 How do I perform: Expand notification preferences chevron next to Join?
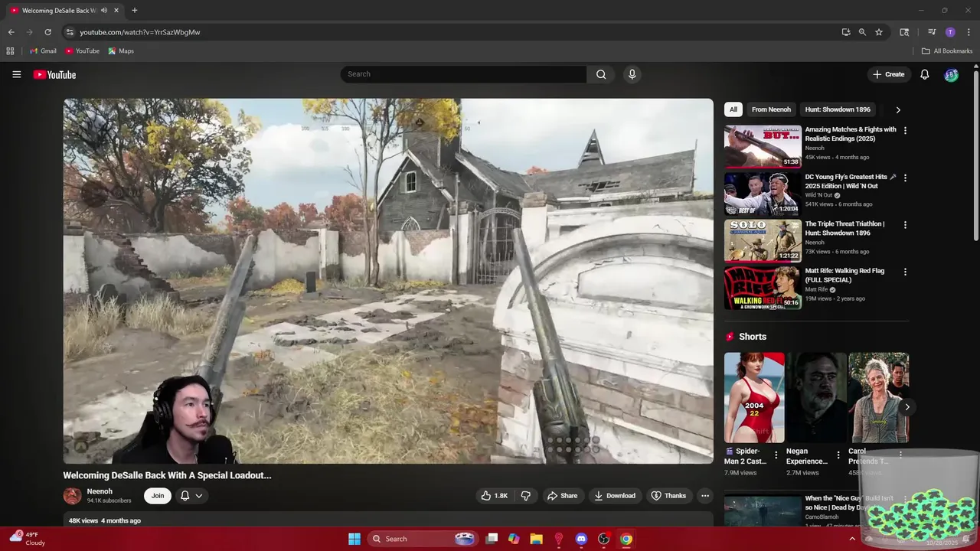(x=199, y=496)
